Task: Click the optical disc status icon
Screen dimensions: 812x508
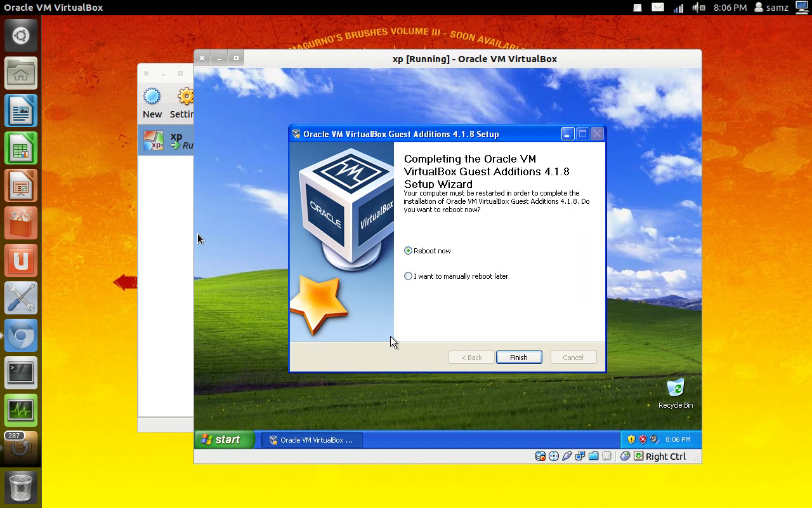Action: (x=554, y=456)
